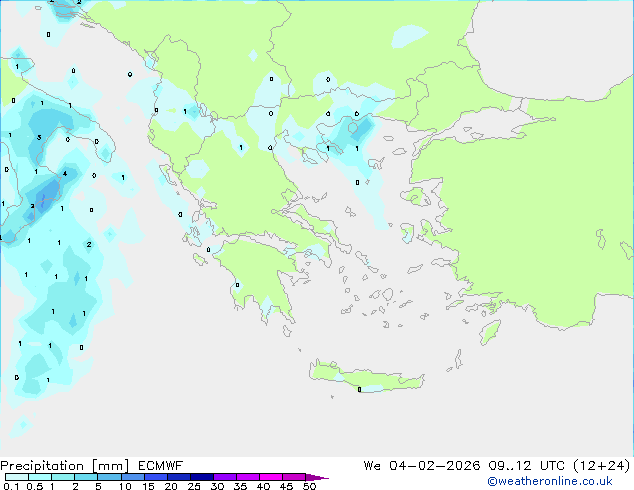The width and height of the screenshot is (634, 490).
Task: Select the 5–10 mm legend color swatch
Action: (109, 477)
